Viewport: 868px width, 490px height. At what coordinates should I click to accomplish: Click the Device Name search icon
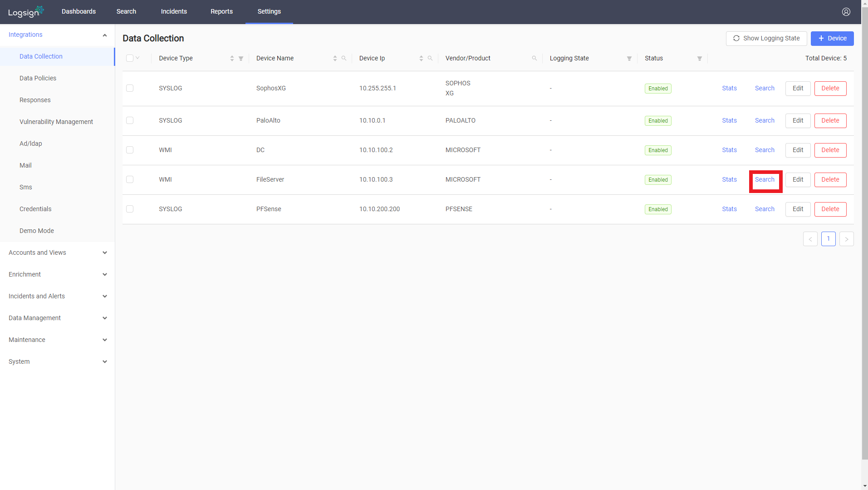344,59
